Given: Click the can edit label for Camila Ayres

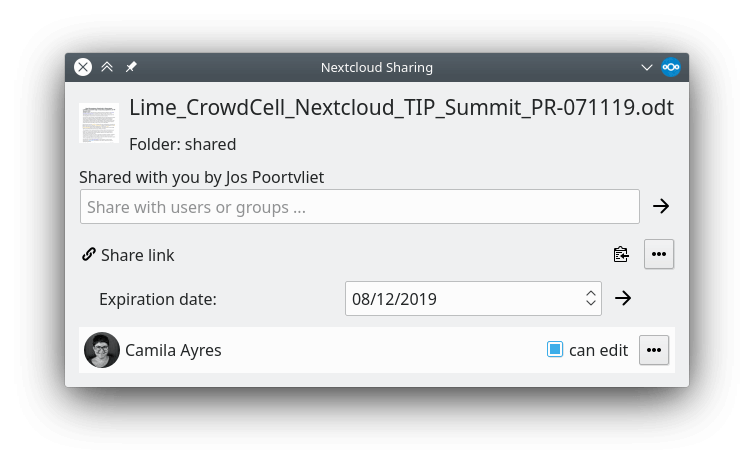Looking at the screenshot, I should point(598,350).
